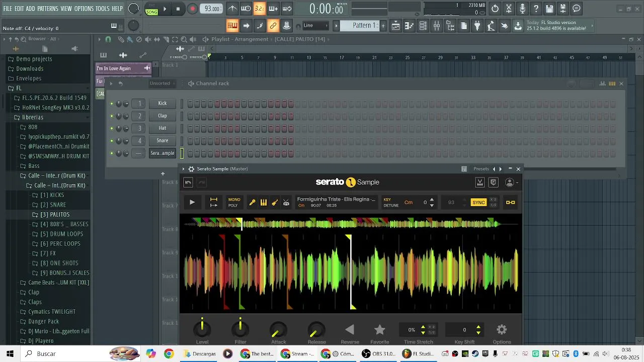Image resolution: width=644 pixels, height=362 pixels.
Task: Click the Snare channel button
Action: tap(162, 141)
